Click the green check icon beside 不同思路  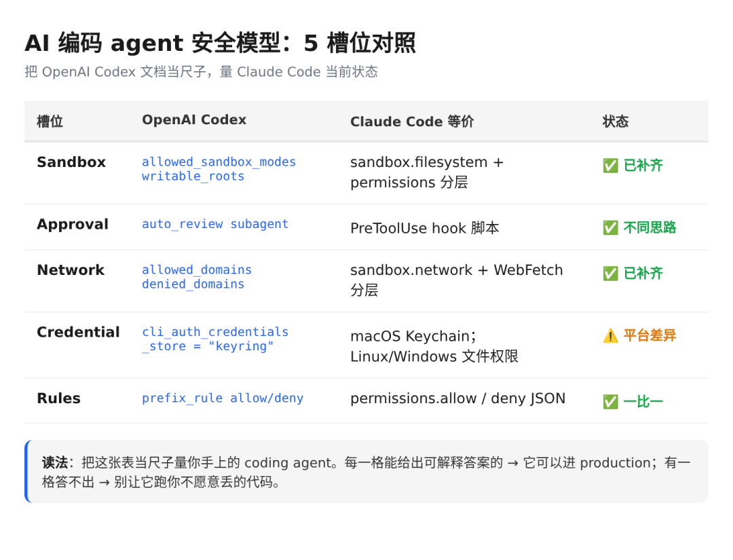coord(610,227)
